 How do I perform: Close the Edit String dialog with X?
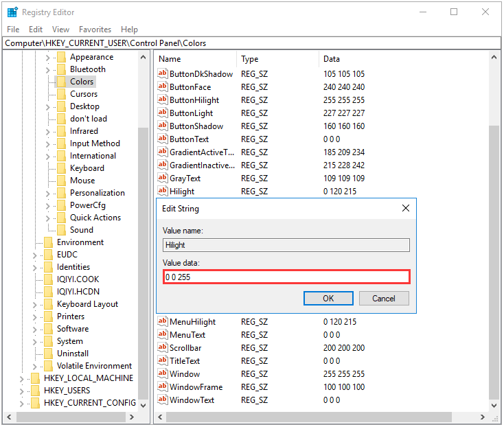pos(406,208)
